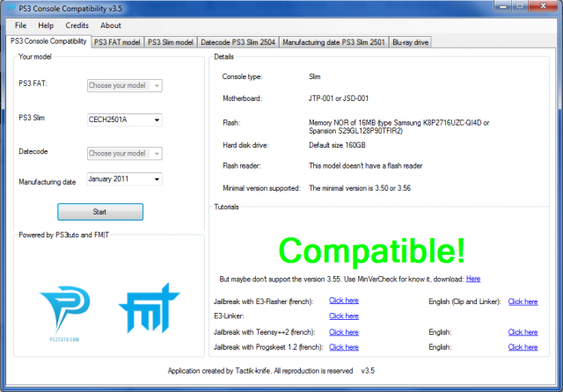This screenshot has height=392, width=563.
Task: Click the motherboard value JTP-001 or JSD-001
Action: tap(338, 98)
